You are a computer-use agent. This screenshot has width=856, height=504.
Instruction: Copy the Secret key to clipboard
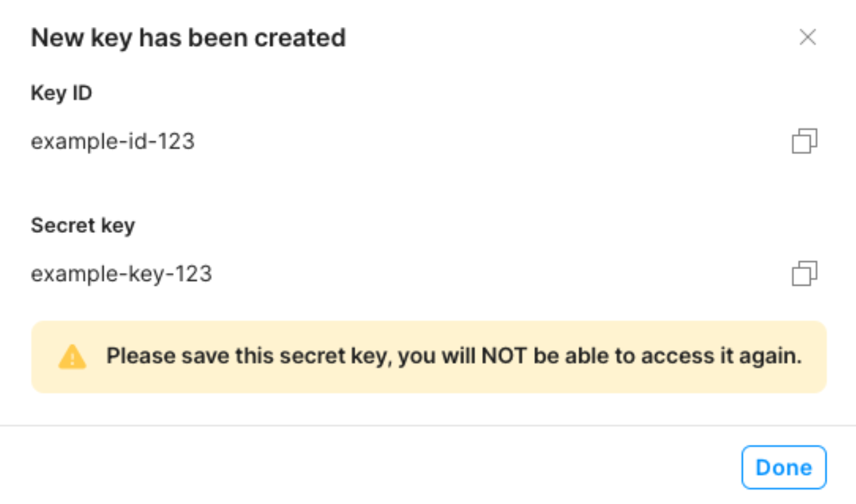click(x=804, y=274)
